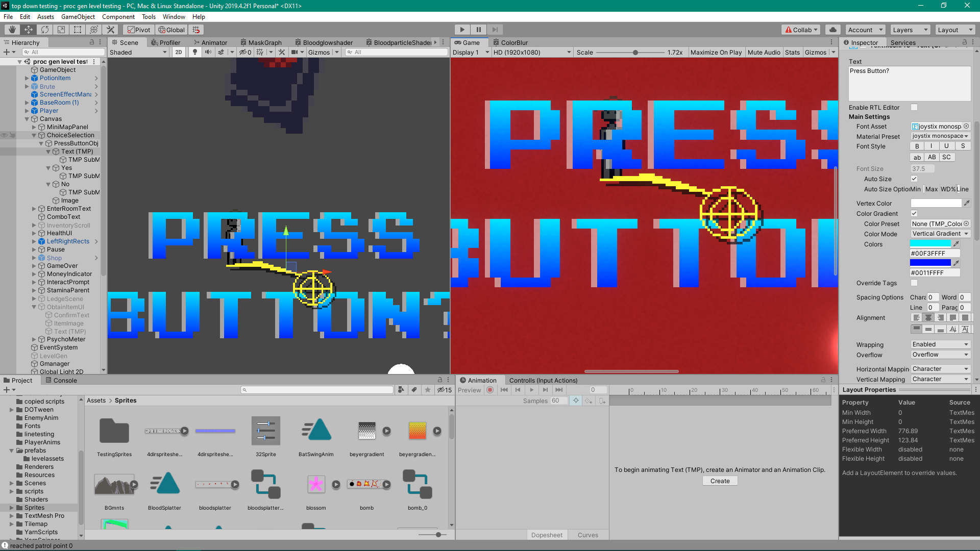This screenshot has height=551, width=980.
Task: Toggle 2D scene view mode
Action: [178, 52]
